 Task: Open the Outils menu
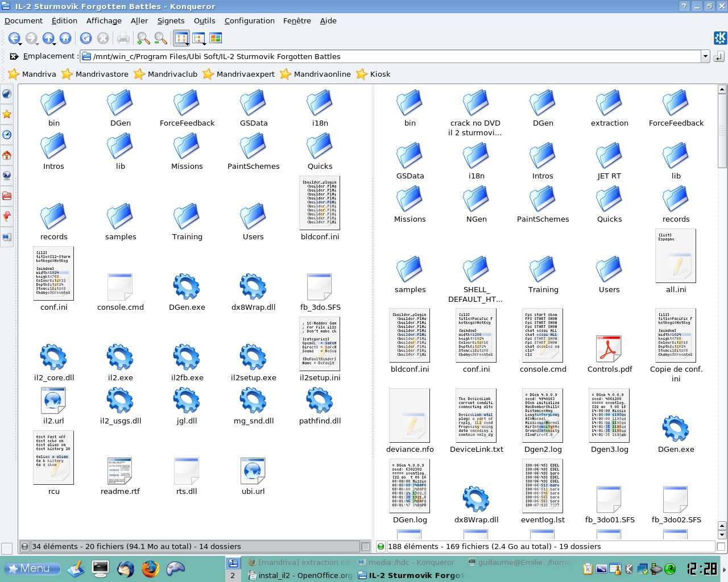(x=204, y=20)
